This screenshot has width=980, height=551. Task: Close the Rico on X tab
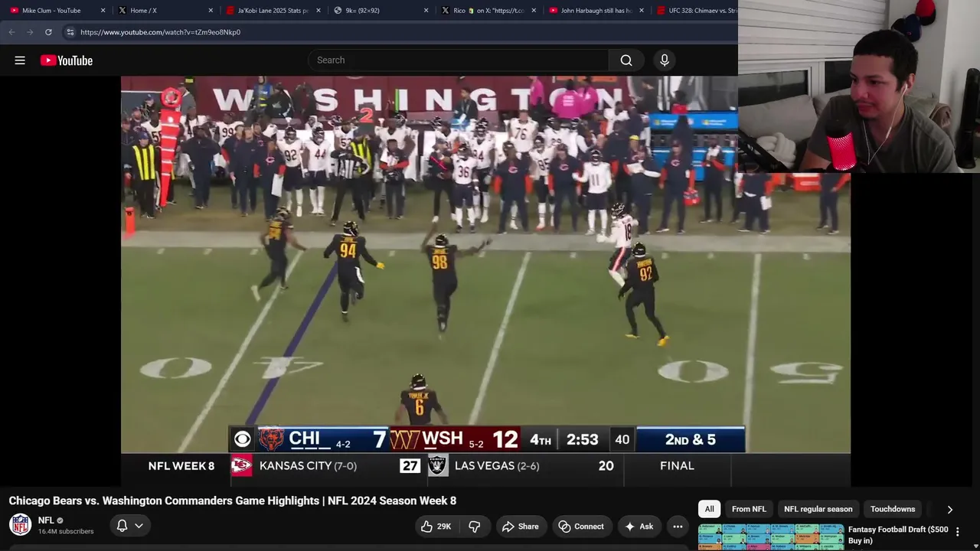pos(534,11)
